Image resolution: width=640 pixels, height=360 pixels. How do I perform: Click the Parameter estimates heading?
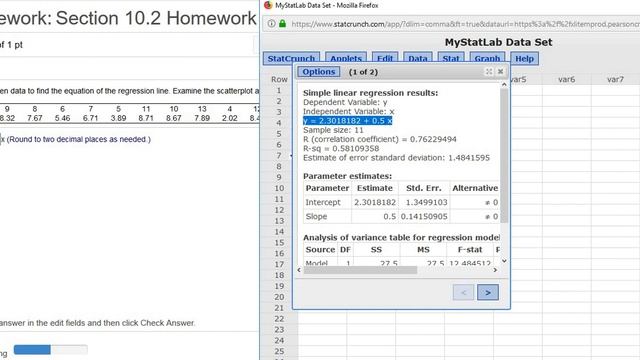coord(347,176)
